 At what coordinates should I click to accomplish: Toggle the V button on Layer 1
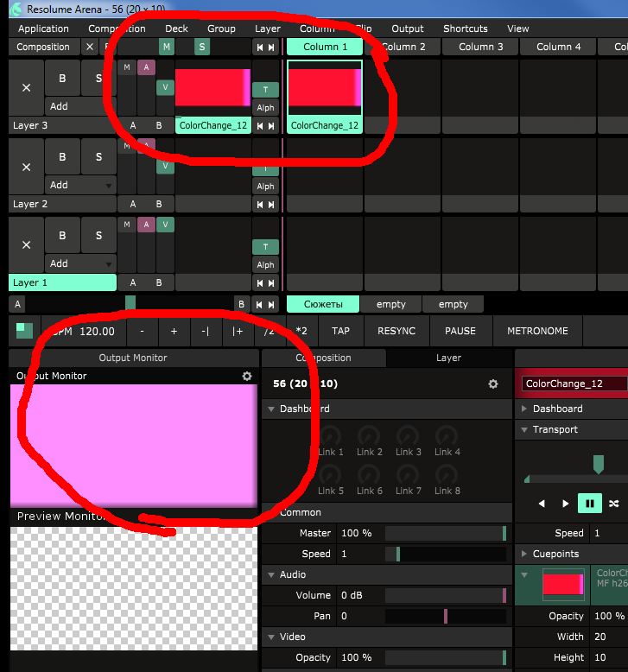click(165, 225)
